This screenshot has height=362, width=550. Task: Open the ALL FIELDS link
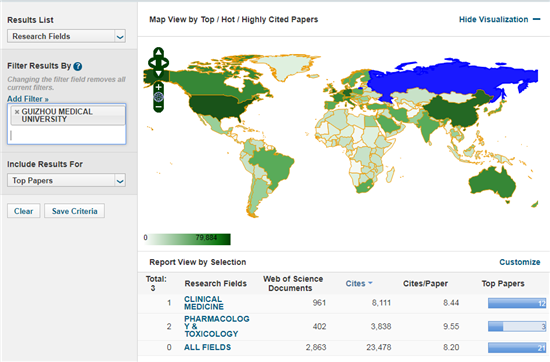[207, 347]
